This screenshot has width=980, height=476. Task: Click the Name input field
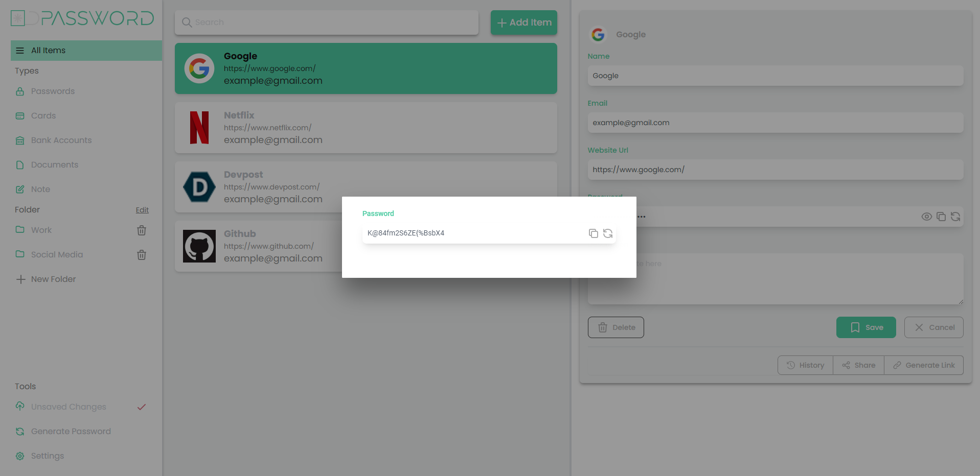[776, 76]
